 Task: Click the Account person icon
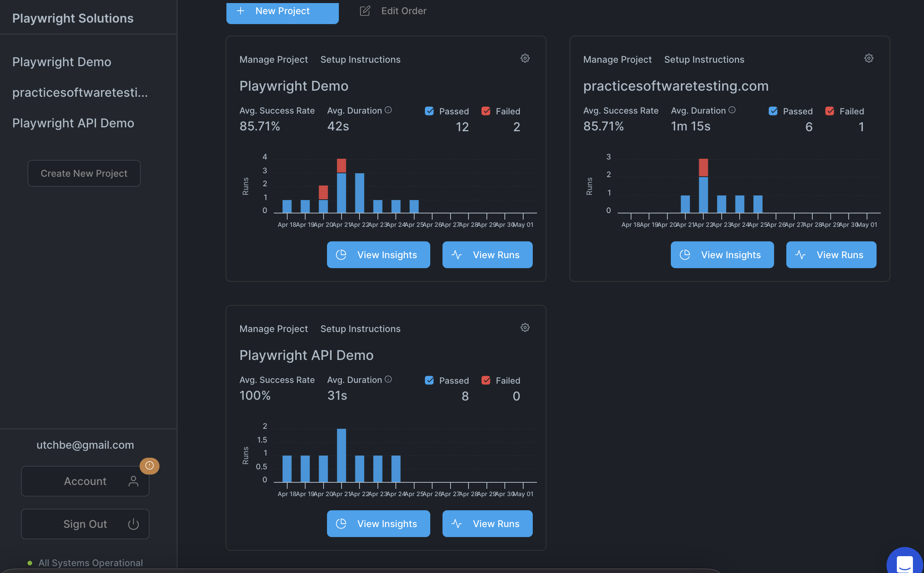pos(133,481)
